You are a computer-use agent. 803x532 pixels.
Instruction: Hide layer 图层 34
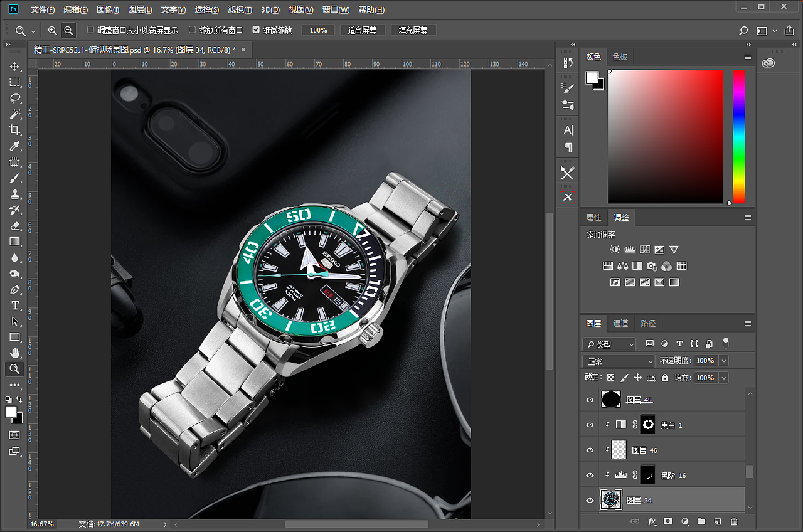tap(590, 500)
